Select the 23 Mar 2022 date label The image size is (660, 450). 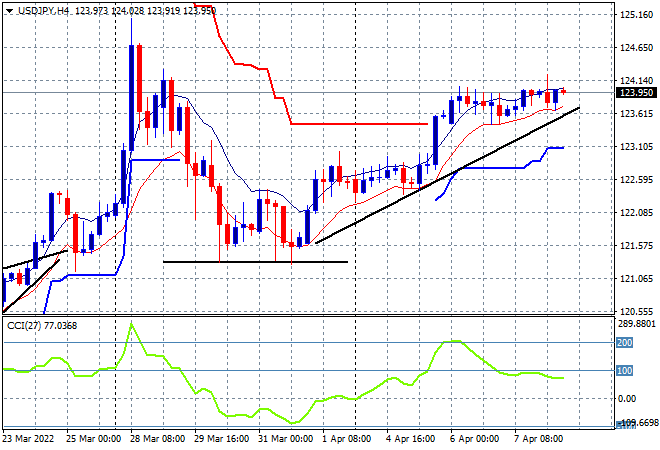tap(28, 439)
